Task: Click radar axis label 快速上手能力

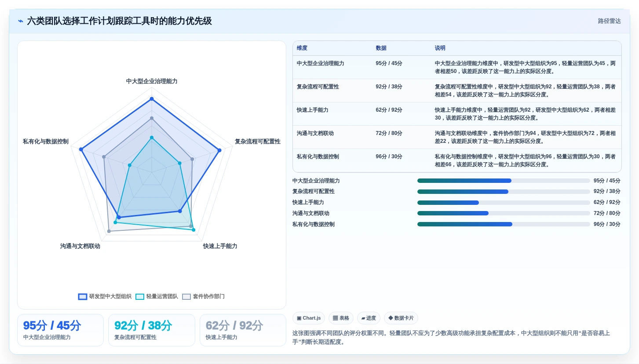Action: pos(220,246)
